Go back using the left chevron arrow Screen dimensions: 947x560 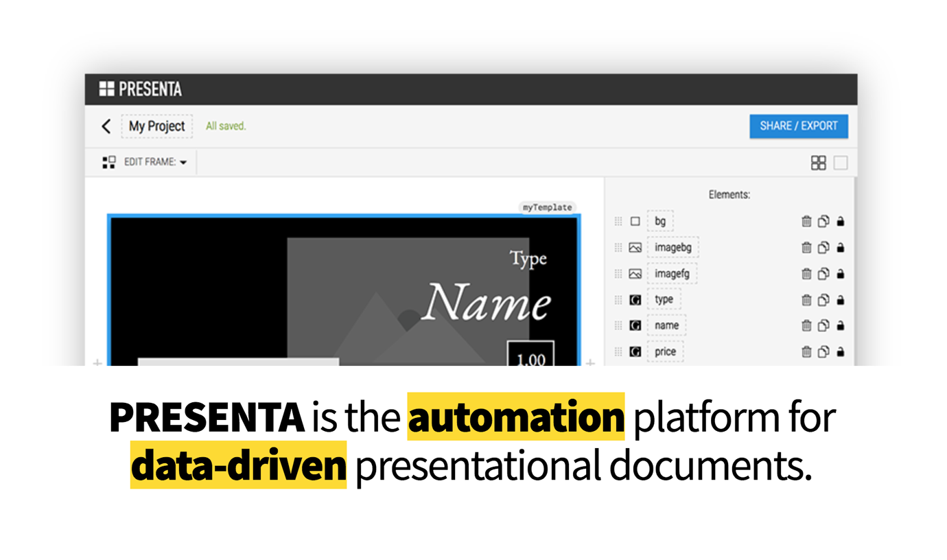(x=106, y=126)
